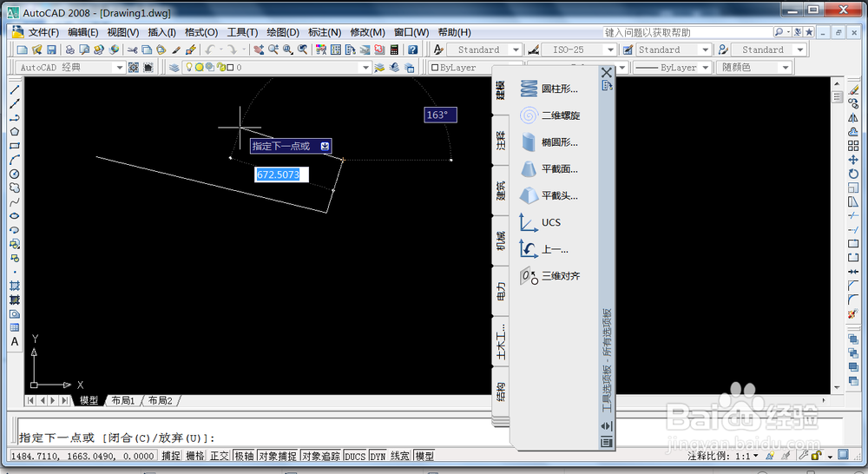
Task: Select the Explode modify tool
Action: [853, 313]
